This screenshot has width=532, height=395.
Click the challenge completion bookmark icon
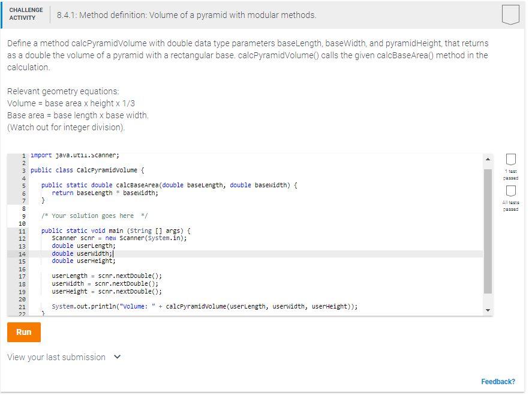tap(509, 15)
